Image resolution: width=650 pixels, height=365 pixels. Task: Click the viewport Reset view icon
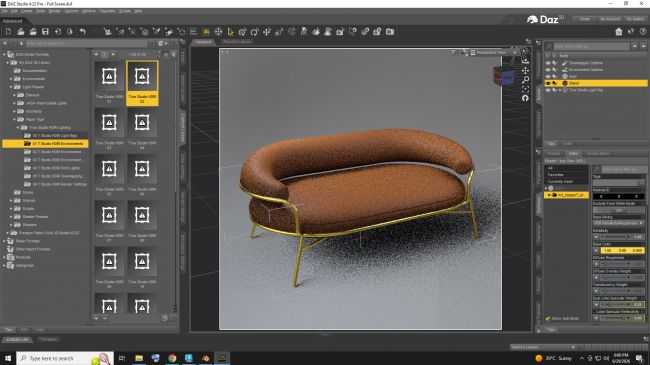coord(525,98)
